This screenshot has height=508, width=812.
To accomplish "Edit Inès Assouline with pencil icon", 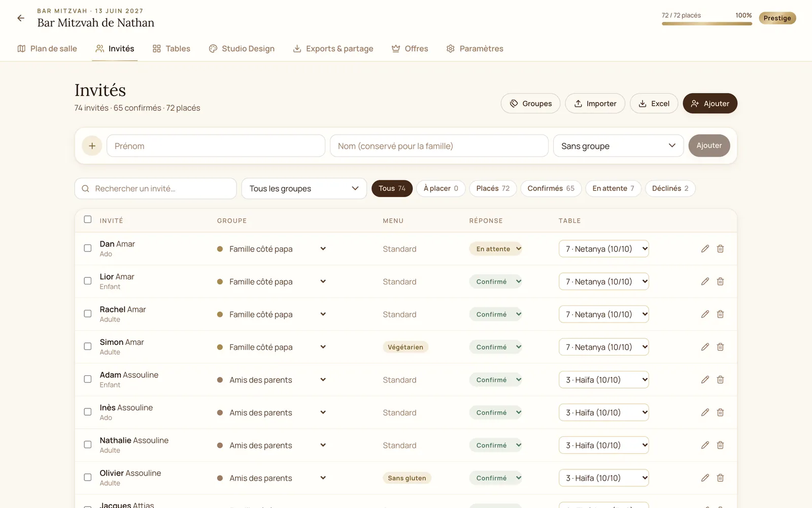I will pos(705,412).
